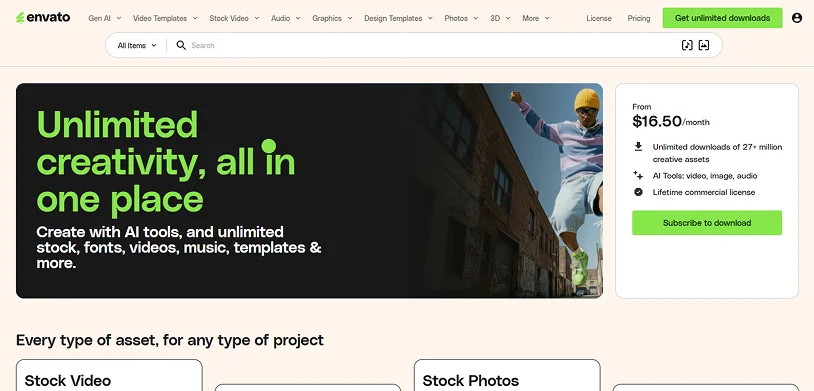The width and height of the screenshot is (814, 391).
Task: Search by image upload icon
Action: (x=704, y=45)
